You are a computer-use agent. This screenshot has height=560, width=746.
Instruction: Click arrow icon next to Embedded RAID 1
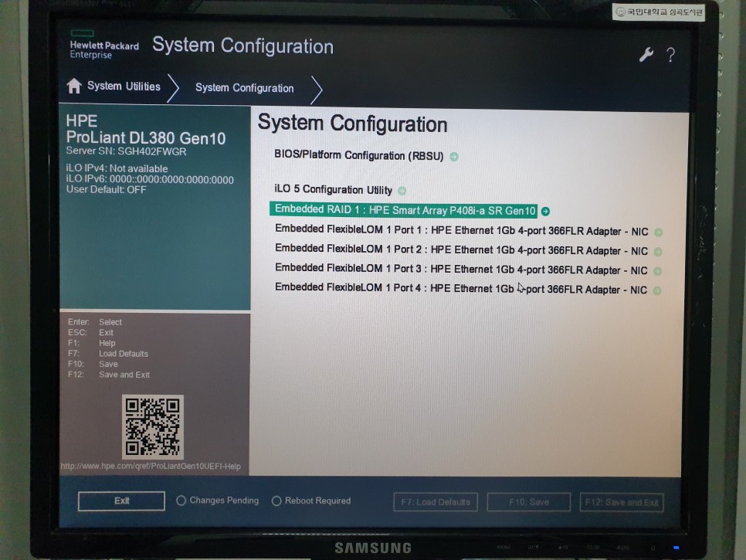(545, 211)
